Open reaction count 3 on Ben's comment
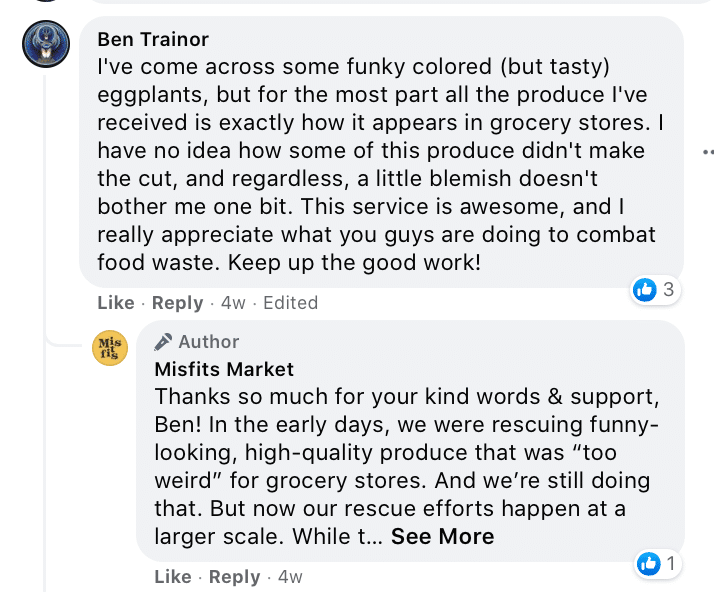The image size is (714, 592). point(669,290)
